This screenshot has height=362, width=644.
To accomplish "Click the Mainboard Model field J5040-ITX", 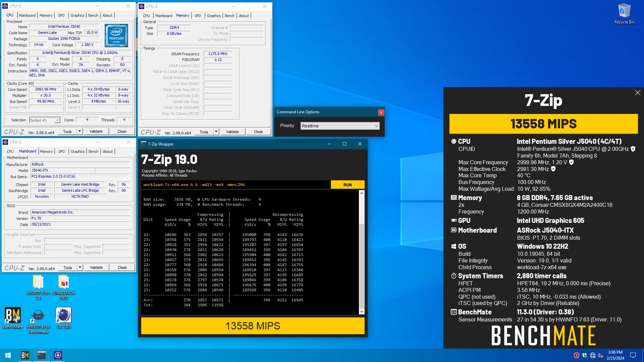I will coord(62,170).
